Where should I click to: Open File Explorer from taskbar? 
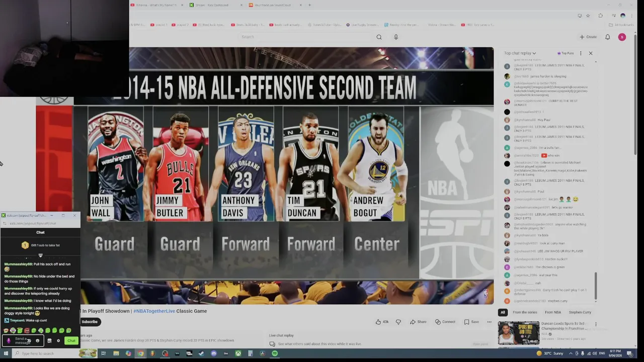(116, 353)
